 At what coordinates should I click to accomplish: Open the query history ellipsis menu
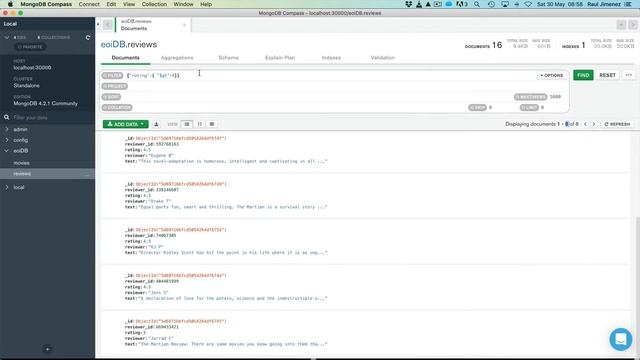pos(629,75)
